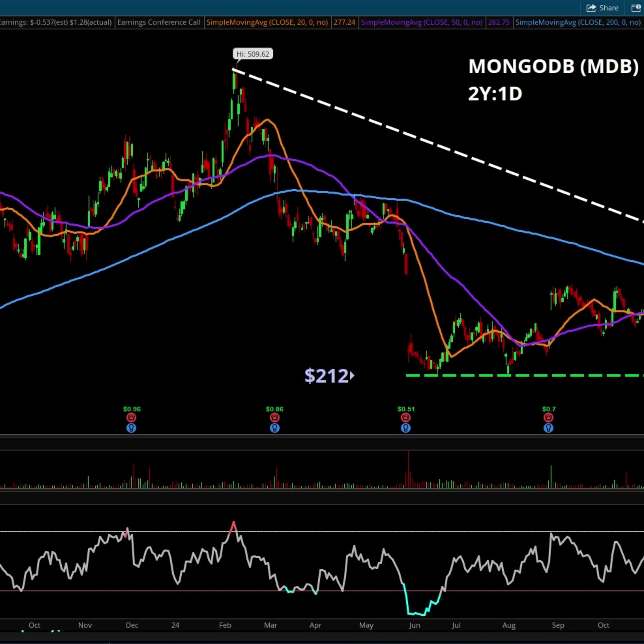Click the $0.96 earnings value
The height and width of the screenshot is (644, 644).
(132, 409)
